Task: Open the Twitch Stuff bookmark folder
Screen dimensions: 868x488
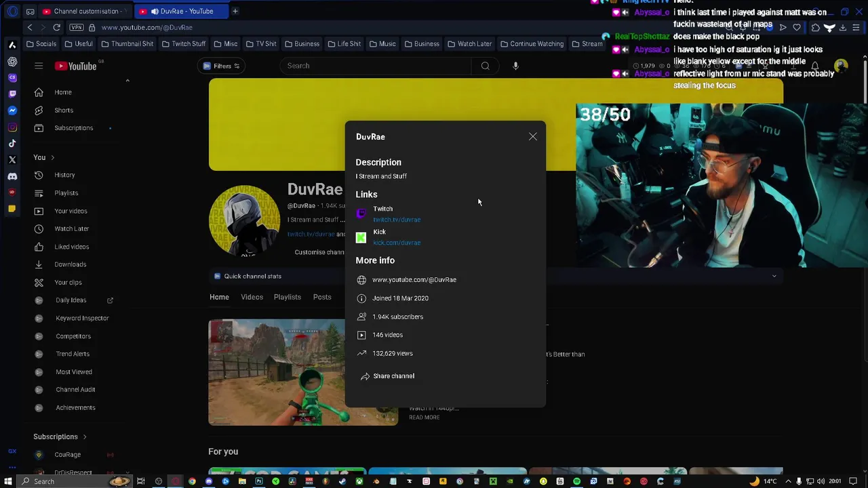Action: 183,44
